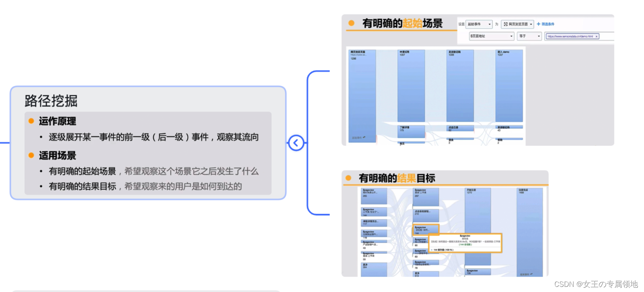Image resolution: width=644 pixels, height=292 pixels.
Task: Remove the sensorsdata demo.html URL tag
Action: pyautogui.click(x=597, y=36)
